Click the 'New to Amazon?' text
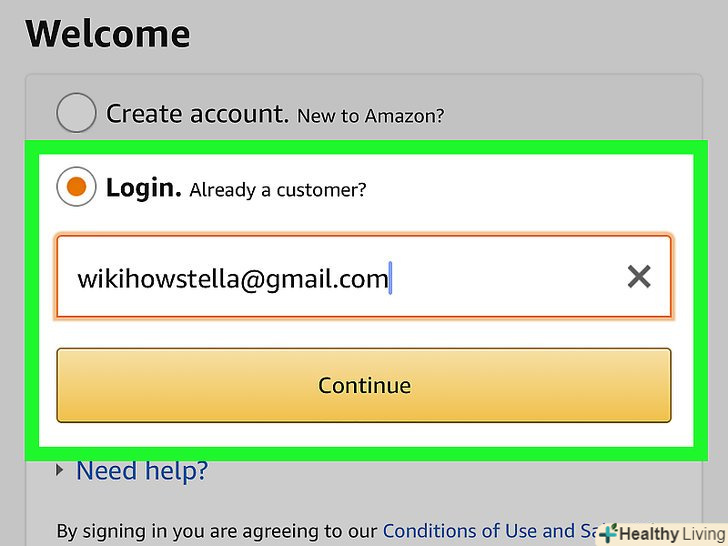Screen dimensions: 728x546 click(370, 116)
